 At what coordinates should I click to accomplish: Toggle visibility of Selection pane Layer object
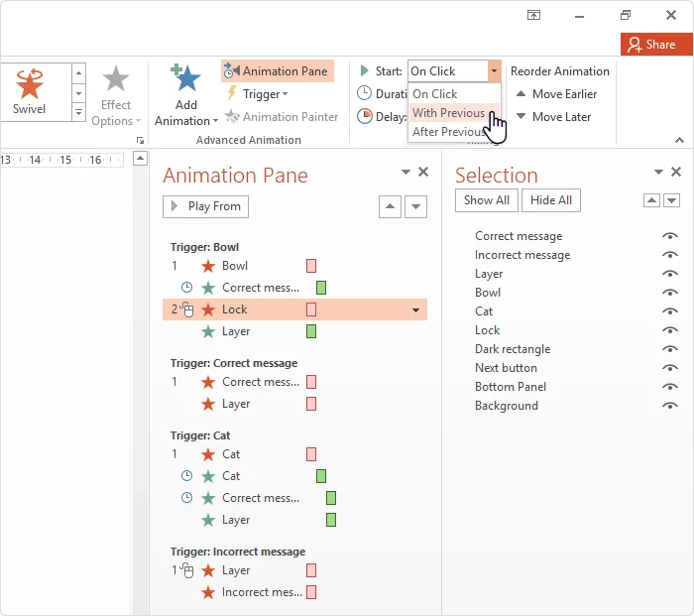pos(670,274)
